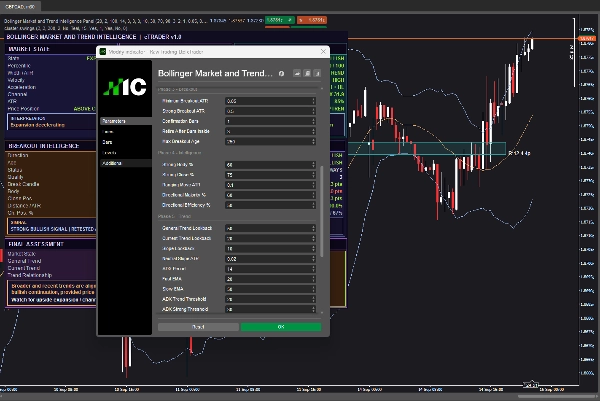Click the Confirmation Bars value field
Image resolution: width=600 pixels, height=401 pixels.
268,121
